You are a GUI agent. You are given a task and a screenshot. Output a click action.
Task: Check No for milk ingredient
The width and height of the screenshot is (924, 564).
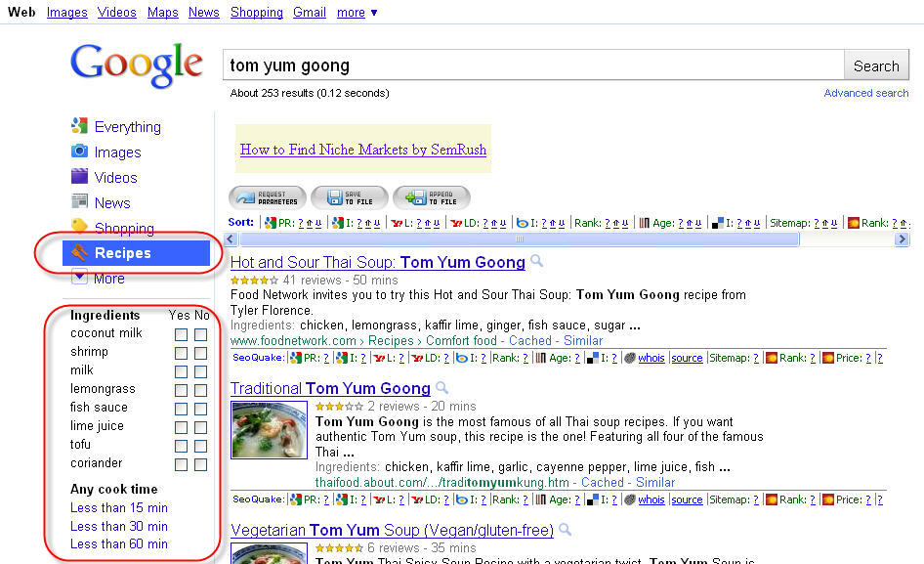201,371
